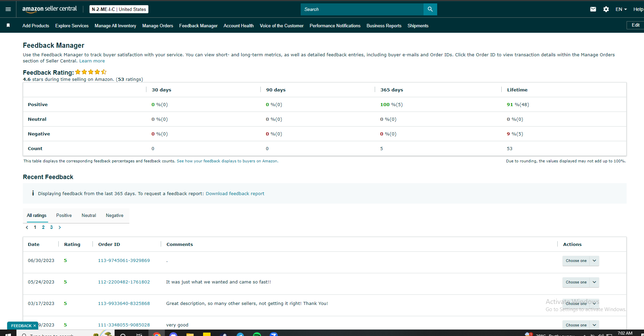Click the feedback rating stars
Image resolution: width=644 pixels, height=336 pixels.
pyautogui.click(x=91, y=72)
